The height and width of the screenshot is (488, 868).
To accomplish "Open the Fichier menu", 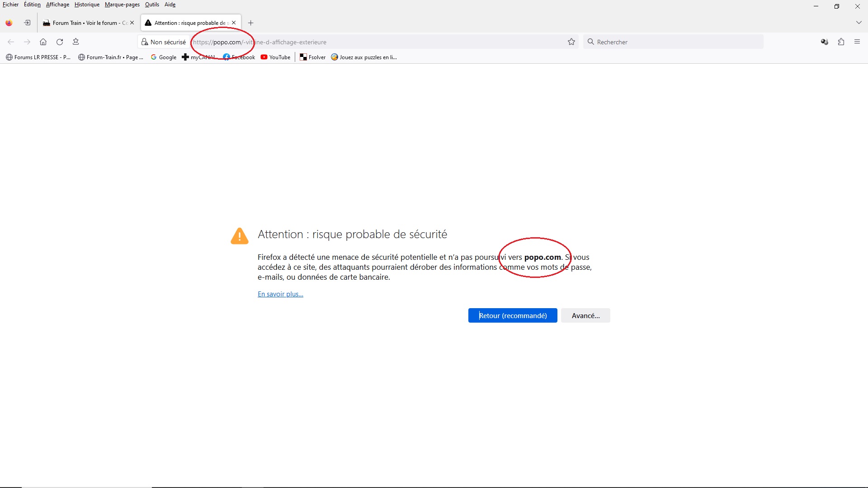I will pos(10,5).
